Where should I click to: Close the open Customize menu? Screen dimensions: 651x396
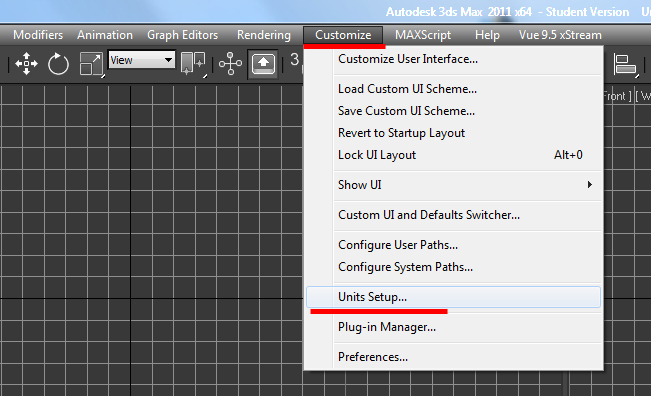point(343,35)
